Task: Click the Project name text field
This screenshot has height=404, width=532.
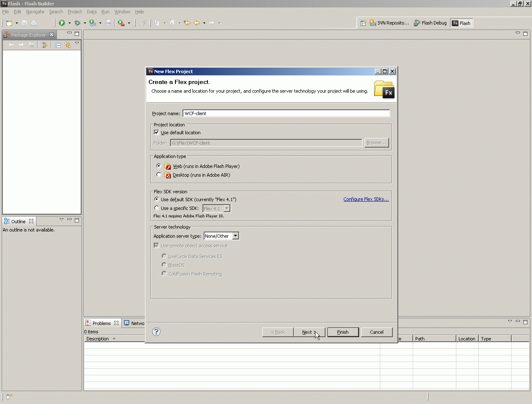Action: pyautogui.click(x=286, y=113)
